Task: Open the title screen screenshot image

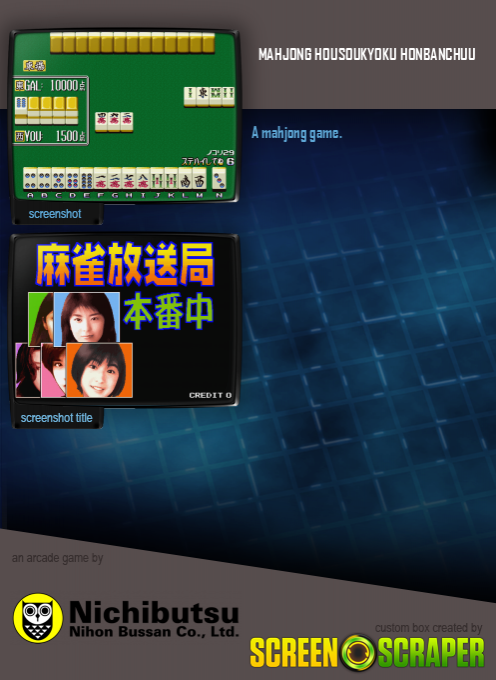Action: tap(124, 320)
